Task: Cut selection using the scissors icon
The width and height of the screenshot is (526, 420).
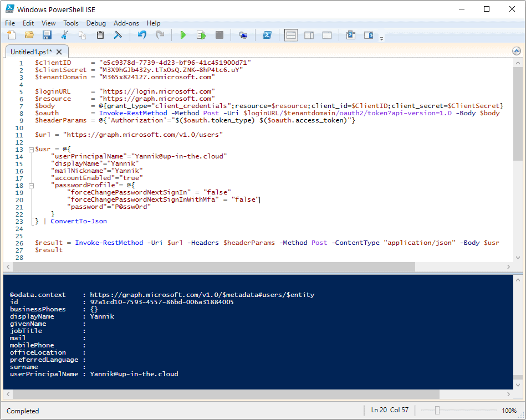Action: click(64, 35)
